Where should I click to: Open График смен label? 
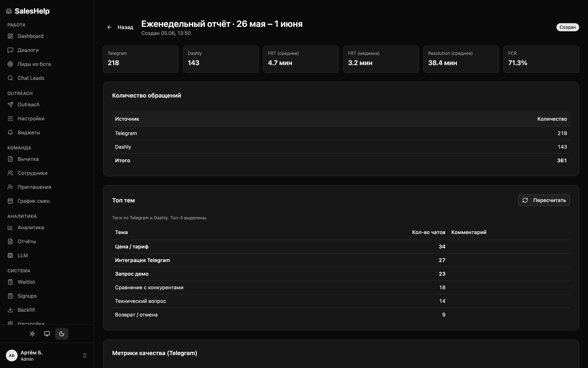(34, 201)
